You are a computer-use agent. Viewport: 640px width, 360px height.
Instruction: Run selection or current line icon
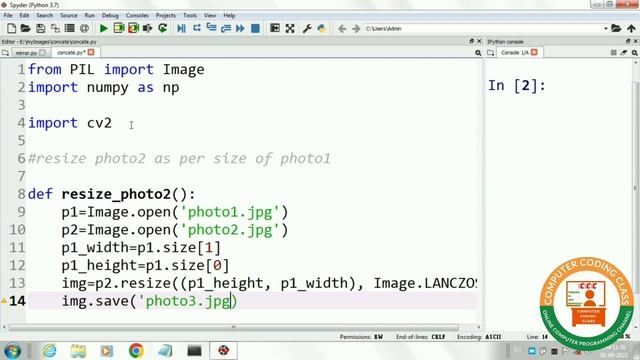148,28
